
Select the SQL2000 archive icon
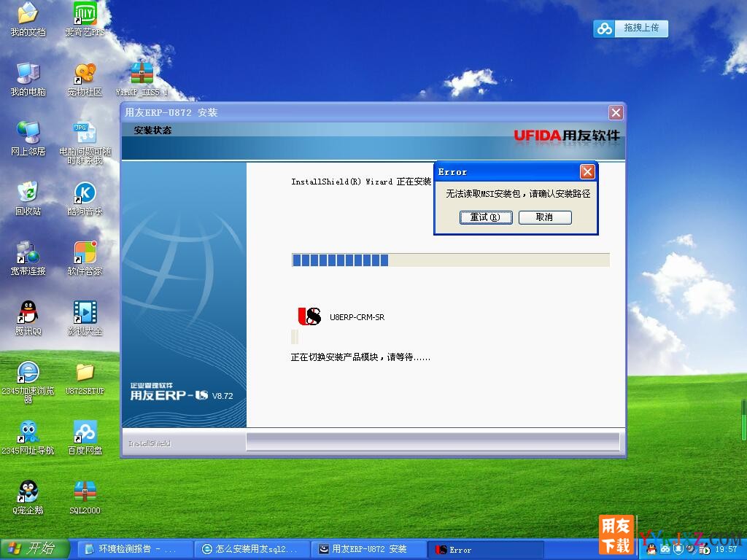coord(85,497)
